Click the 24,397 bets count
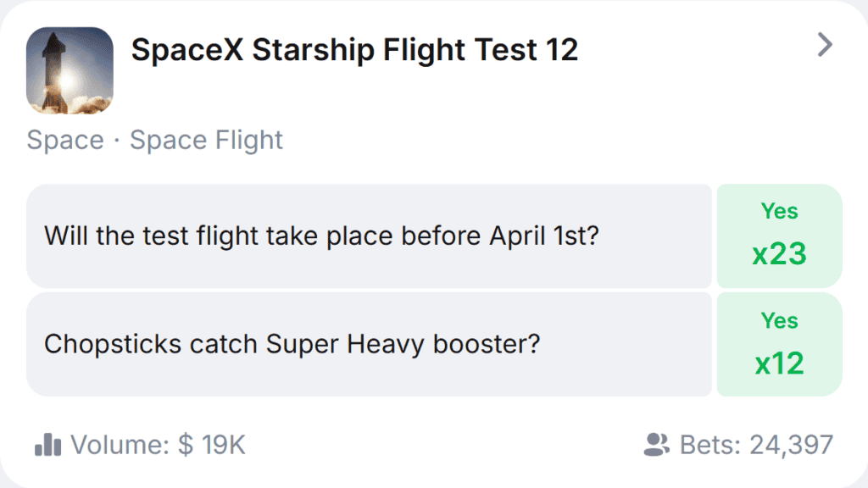This screenshot has height=488, width=868. [791, 445]
